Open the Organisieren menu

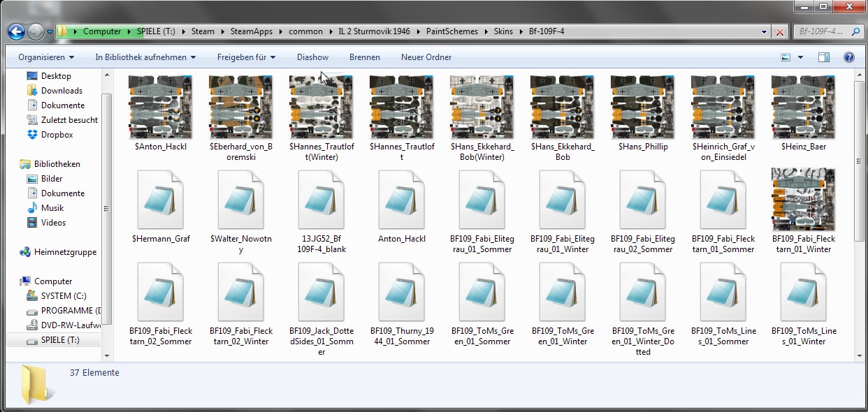click(46, 57)
